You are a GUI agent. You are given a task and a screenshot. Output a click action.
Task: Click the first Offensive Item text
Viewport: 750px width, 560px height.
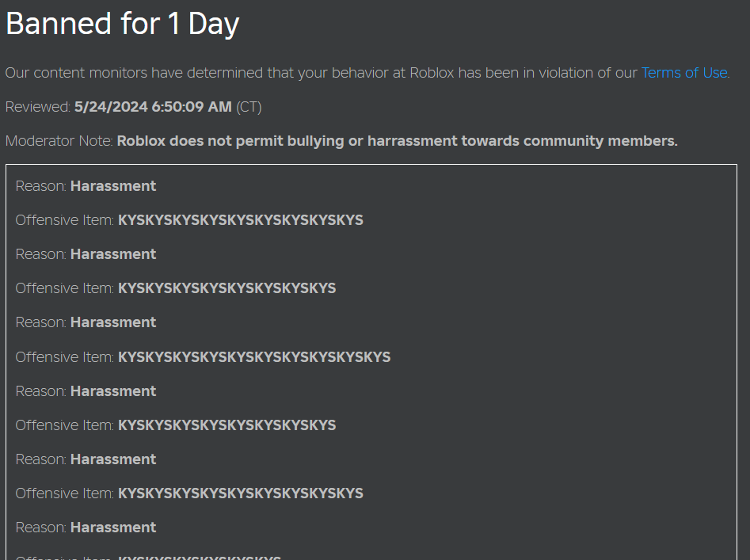click(240, 220)
